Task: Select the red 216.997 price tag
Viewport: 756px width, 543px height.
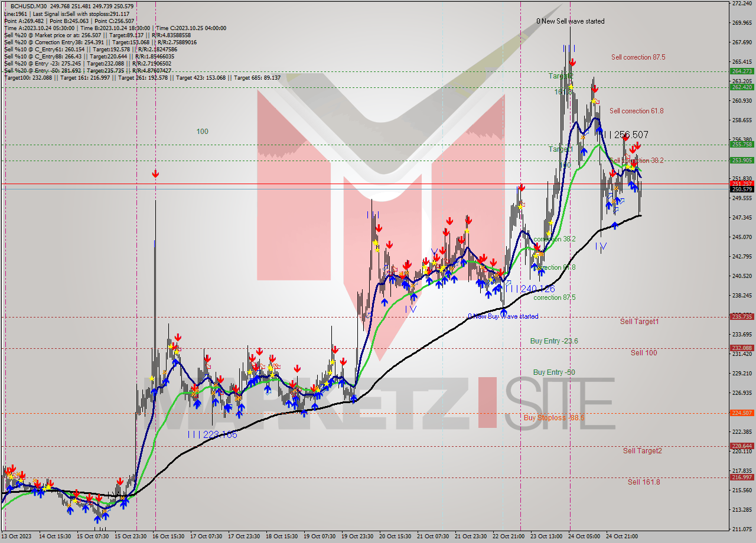Action: (x=742, y=477)
